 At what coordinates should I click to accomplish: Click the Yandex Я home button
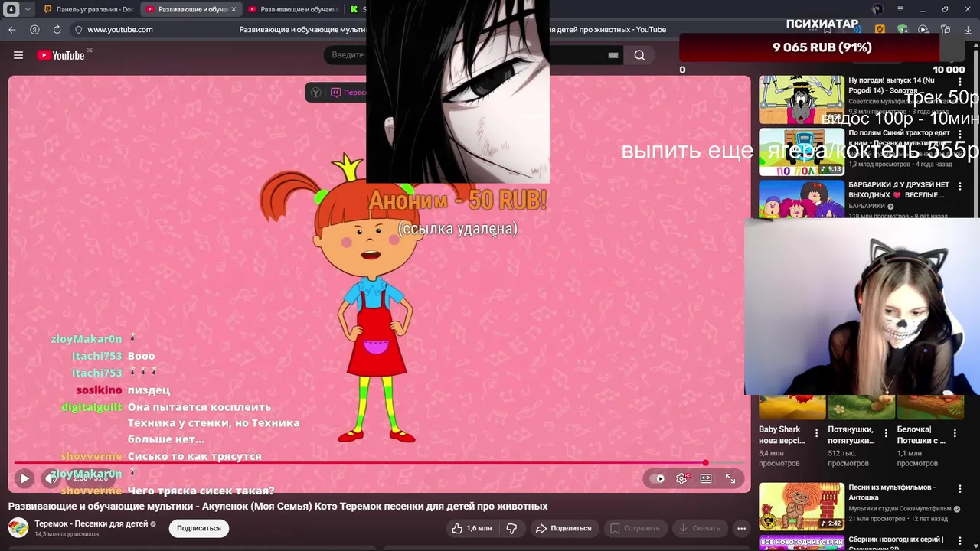coord(34,29)
